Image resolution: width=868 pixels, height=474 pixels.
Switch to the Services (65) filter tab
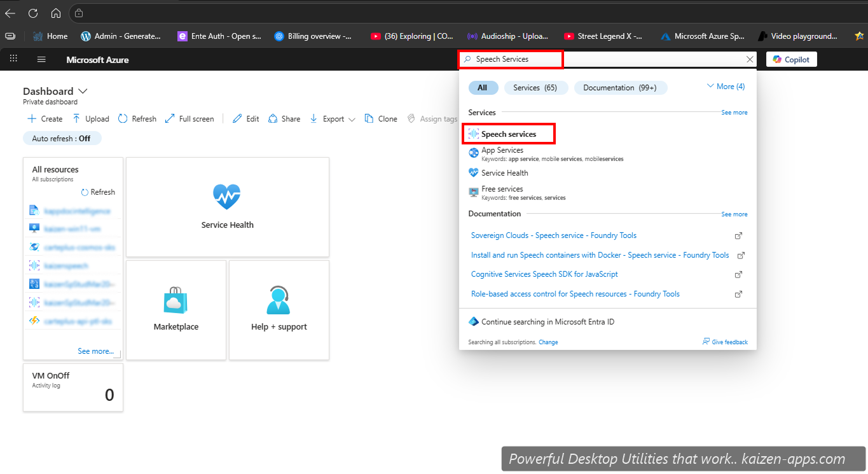click(536, 87)
